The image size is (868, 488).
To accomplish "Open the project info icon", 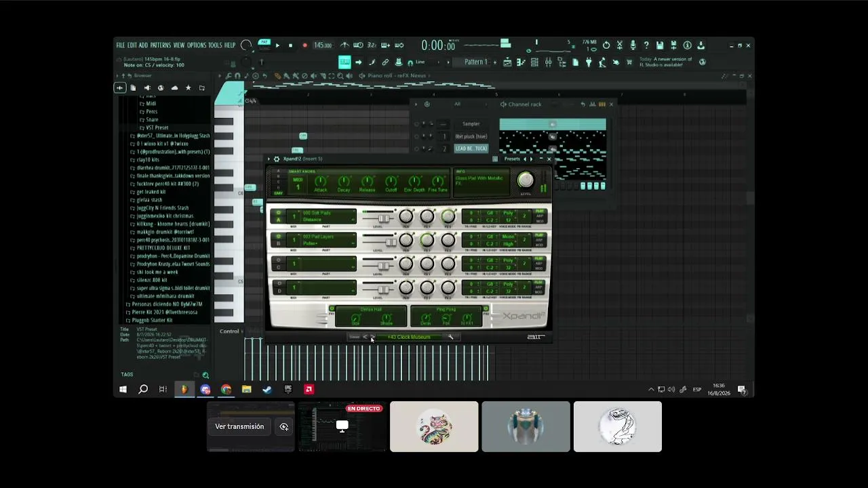I will pyautogui.click(x=687, y=45).
